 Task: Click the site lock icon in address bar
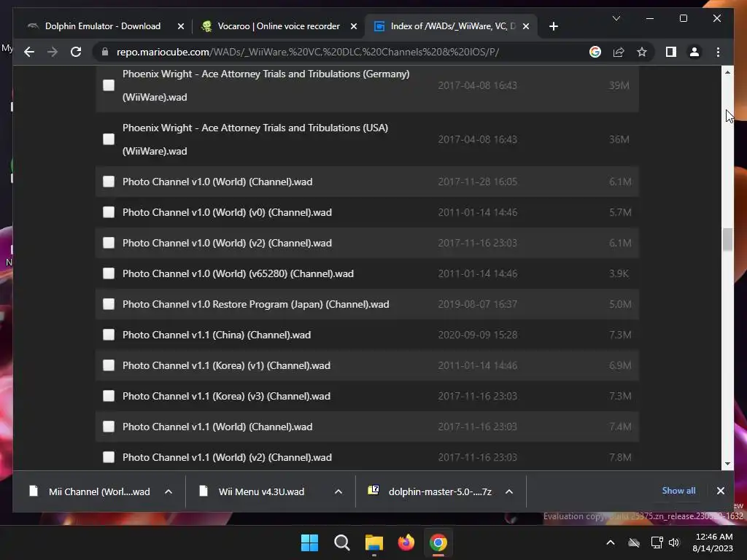click(x=105, y=52)
